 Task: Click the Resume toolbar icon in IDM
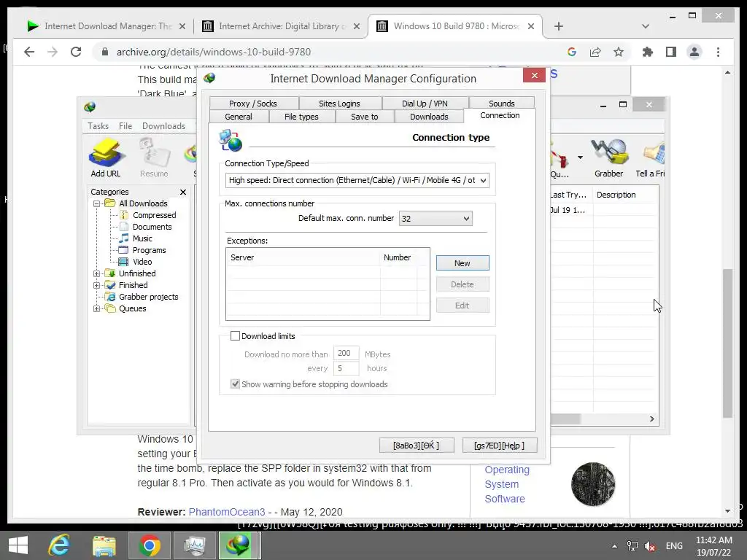pos(154,158)
